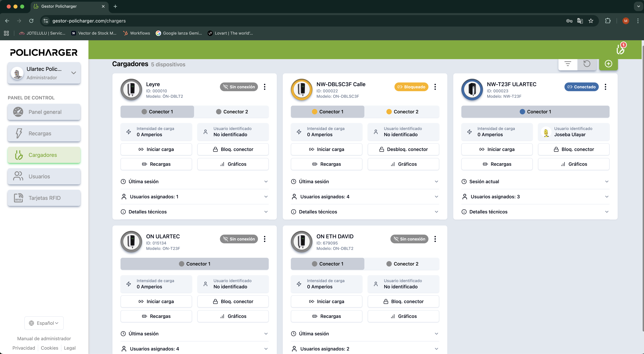Open three-dot menu for NW-T23F ULARTEC

point(605,87)
